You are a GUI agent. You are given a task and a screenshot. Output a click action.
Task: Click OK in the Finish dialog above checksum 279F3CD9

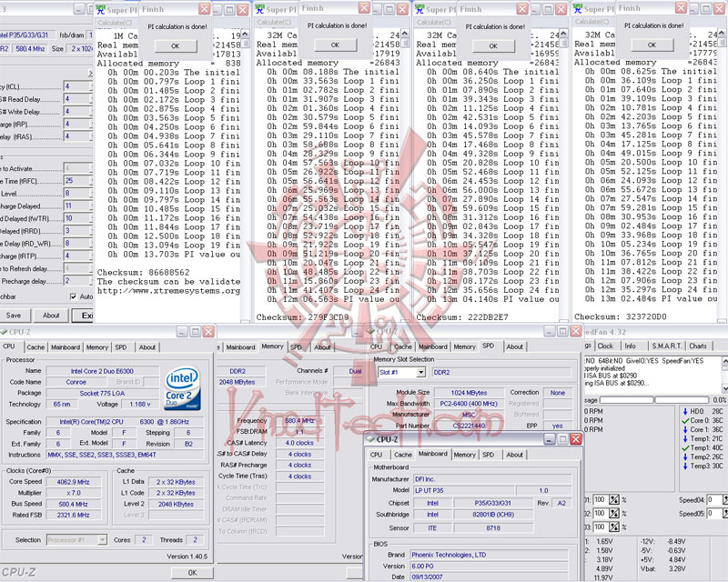[335, 45]
